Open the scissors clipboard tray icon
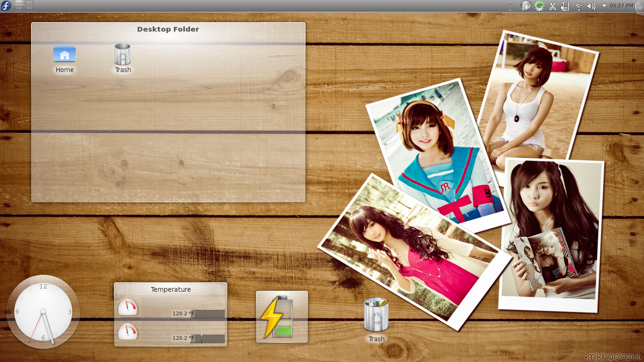Image resolution: width=644 pixels, height=362 pixels. coord(553,6)
